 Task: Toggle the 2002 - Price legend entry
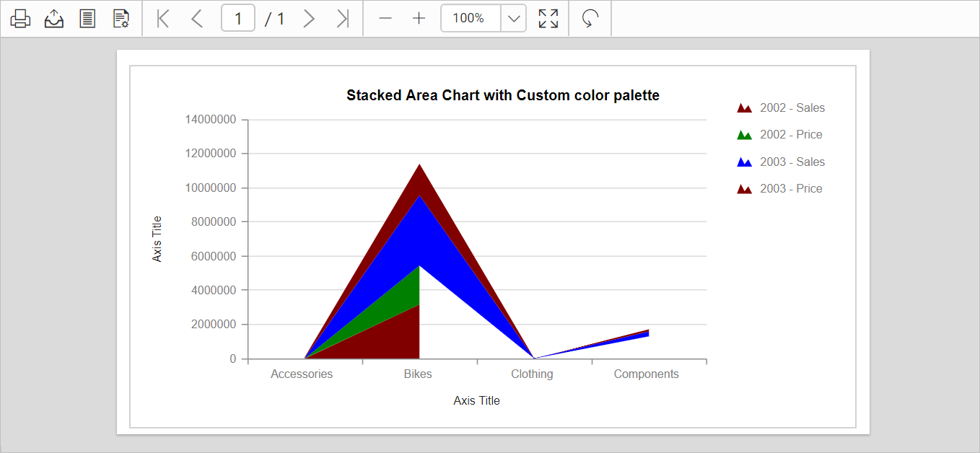[x=792, y=134]
